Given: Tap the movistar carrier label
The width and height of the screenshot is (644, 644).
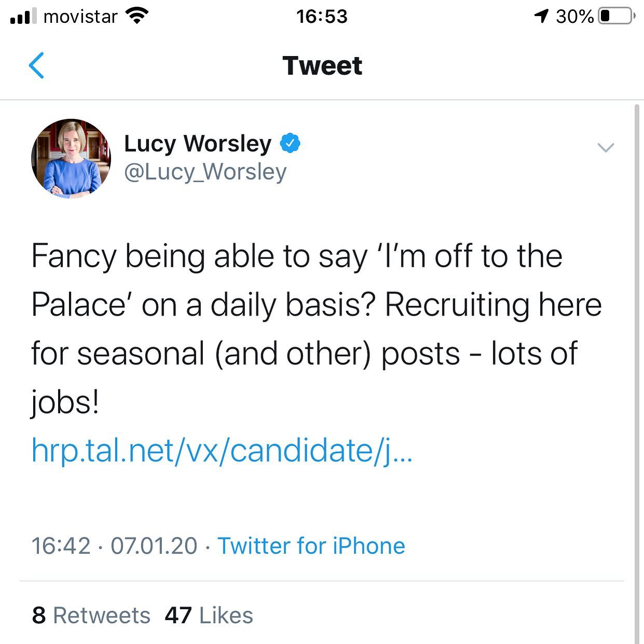Looking at the screenshot, I should 80,16.
